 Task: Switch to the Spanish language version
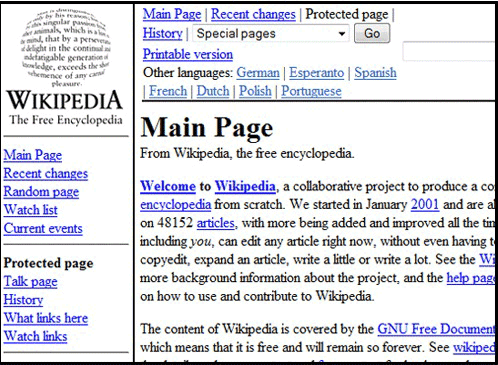point(375,73)
